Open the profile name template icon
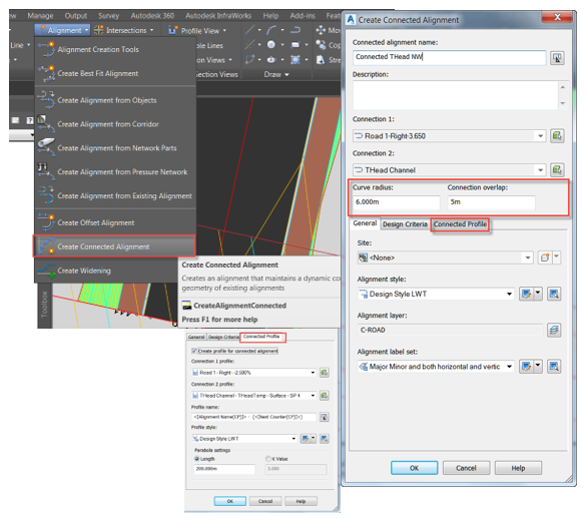This screenshot has width=586, height=518. [x=324, y=417]
